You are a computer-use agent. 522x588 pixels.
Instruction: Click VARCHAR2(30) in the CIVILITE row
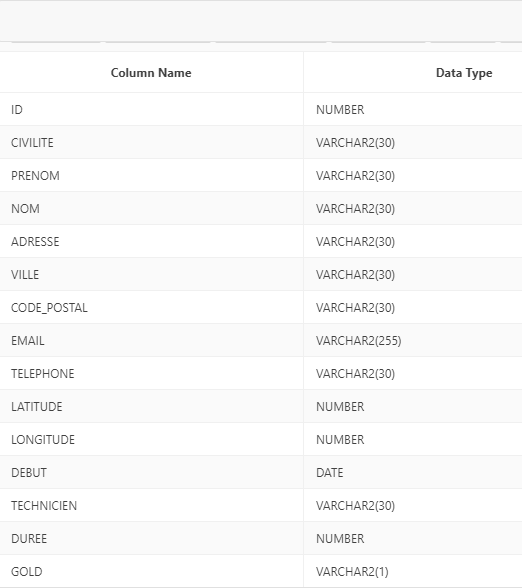click(x=356, y=142)
